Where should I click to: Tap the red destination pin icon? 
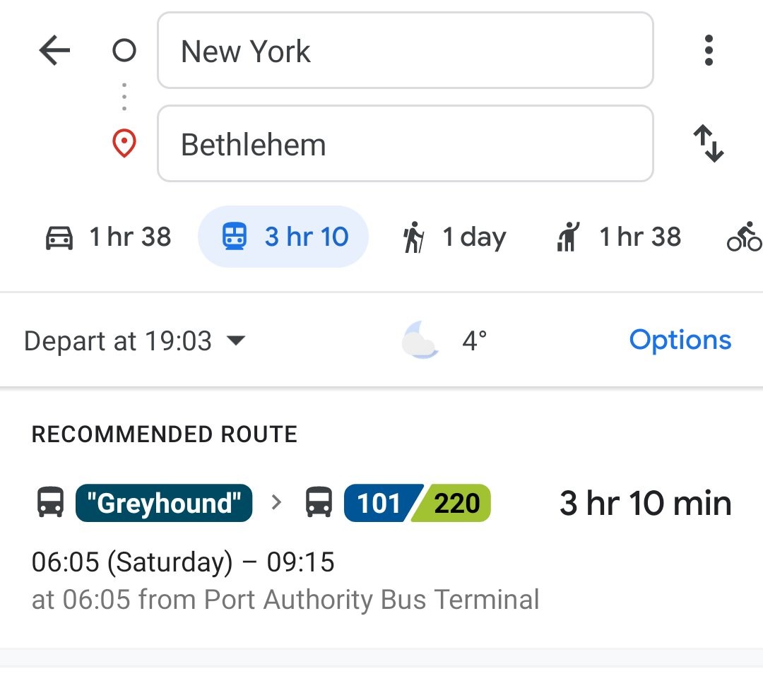tap(124, 143)
